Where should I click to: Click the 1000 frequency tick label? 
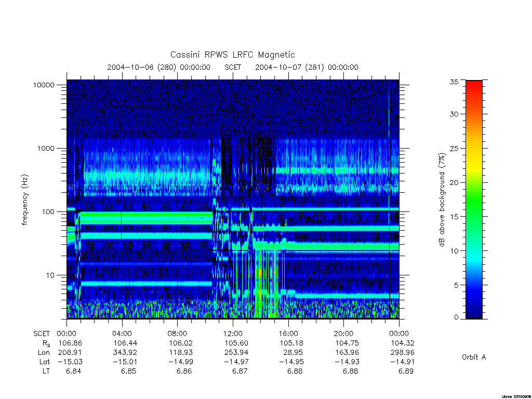coord(46,148)
